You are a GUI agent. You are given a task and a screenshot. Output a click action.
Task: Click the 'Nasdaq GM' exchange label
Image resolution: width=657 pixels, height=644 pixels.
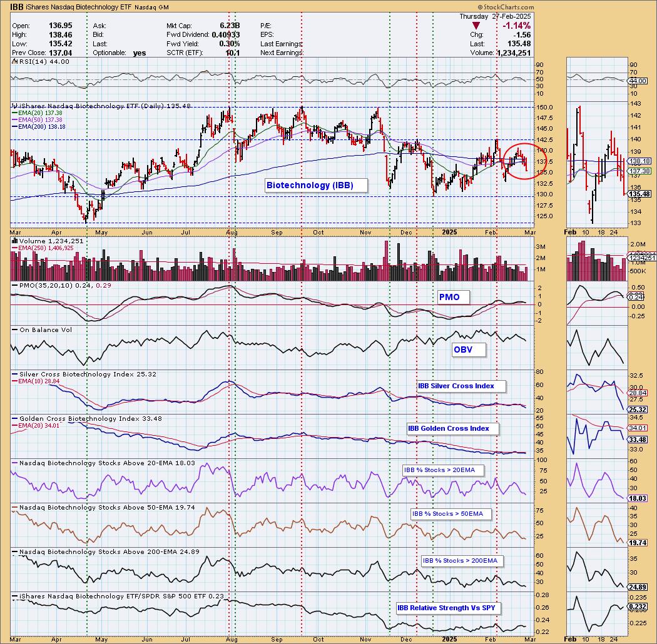pos(151,8)
